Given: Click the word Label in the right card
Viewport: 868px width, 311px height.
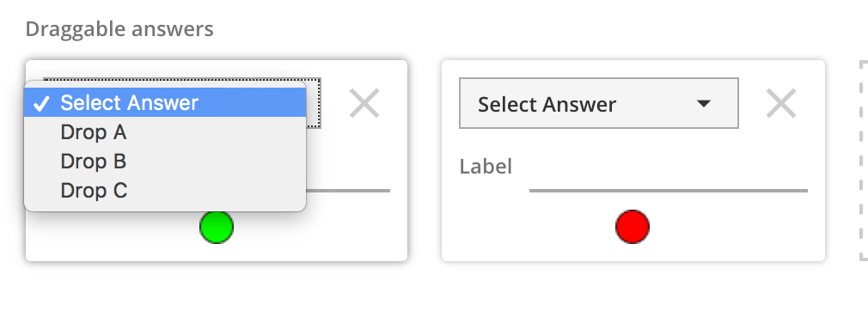Looking at the screenshot, I should [486, 166].
